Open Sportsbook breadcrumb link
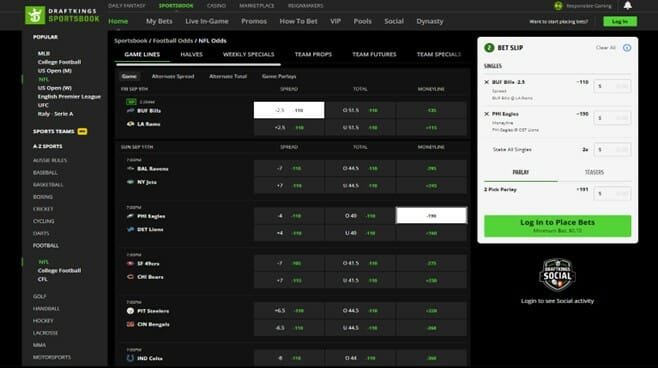 [131, 41]
